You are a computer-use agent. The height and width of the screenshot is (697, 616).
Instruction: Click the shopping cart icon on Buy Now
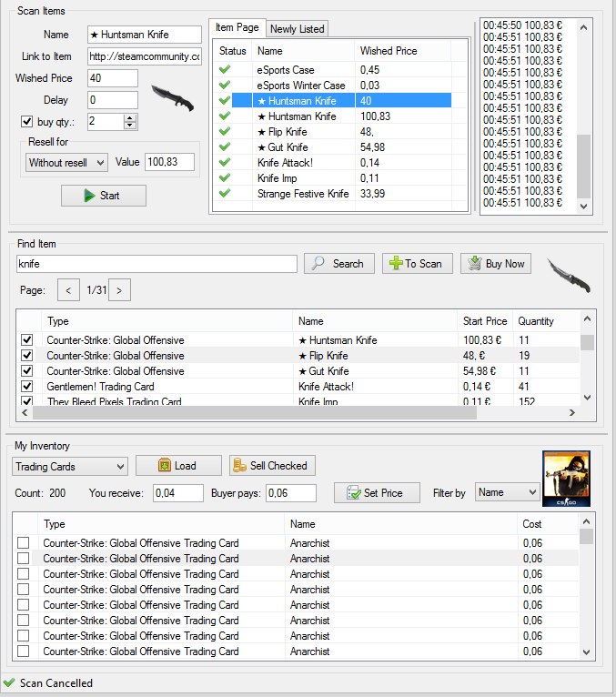tap(475, 263)
